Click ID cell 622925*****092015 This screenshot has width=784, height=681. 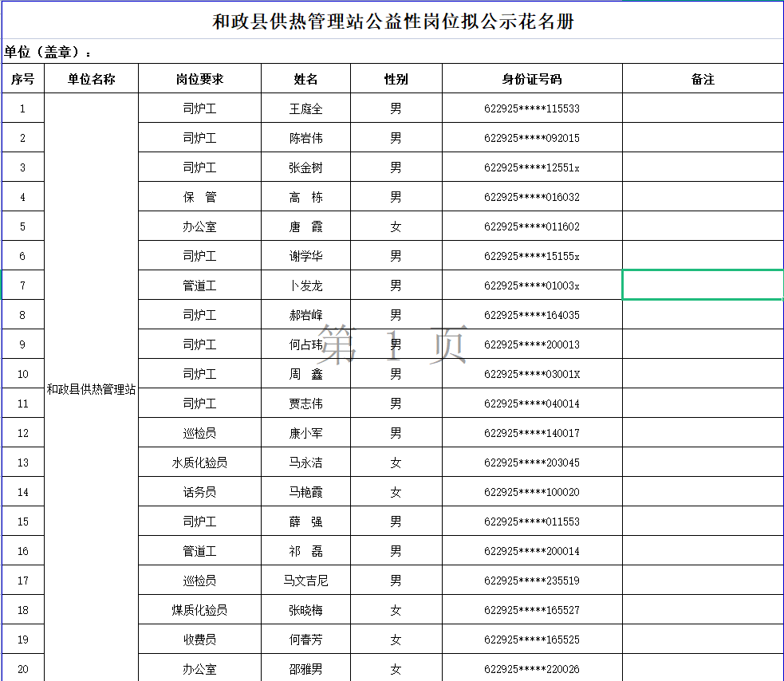pyautogui.click(x=532, y=137)
